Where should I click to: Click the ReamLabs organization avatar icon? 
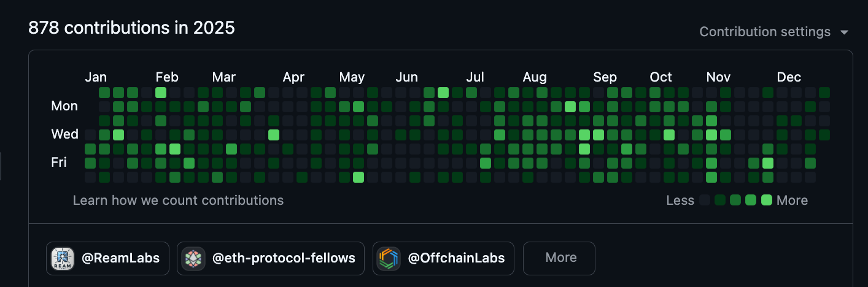(63, 258)
